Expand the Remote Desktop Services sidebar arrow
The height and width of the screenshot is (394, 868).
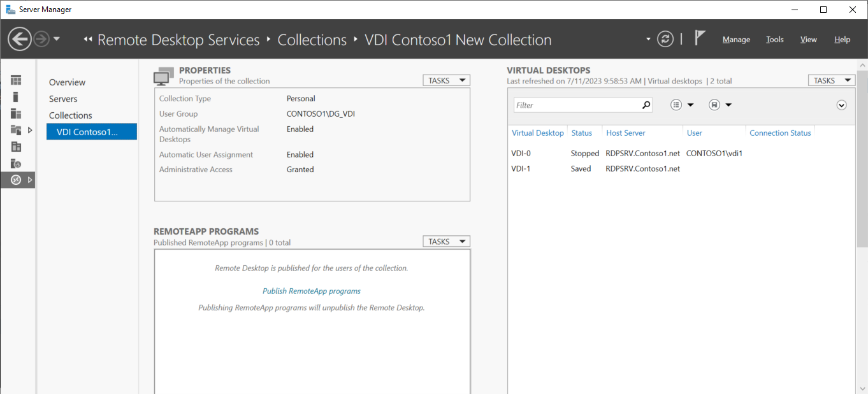[29, 180]
